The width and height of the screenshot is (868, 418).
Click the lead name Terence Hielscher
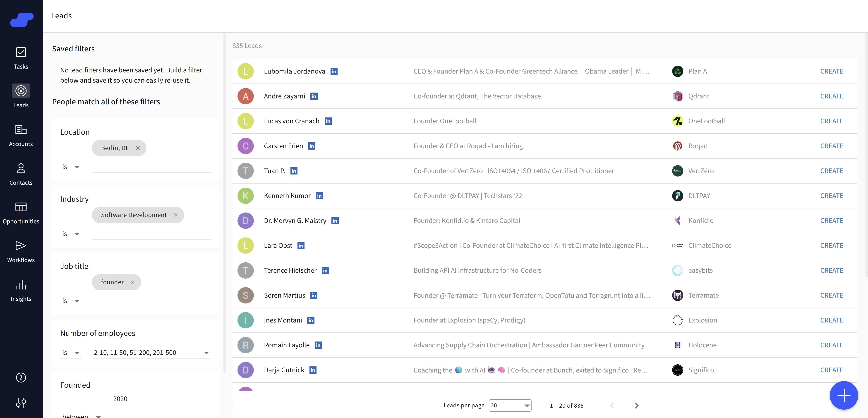coord(290,270)
